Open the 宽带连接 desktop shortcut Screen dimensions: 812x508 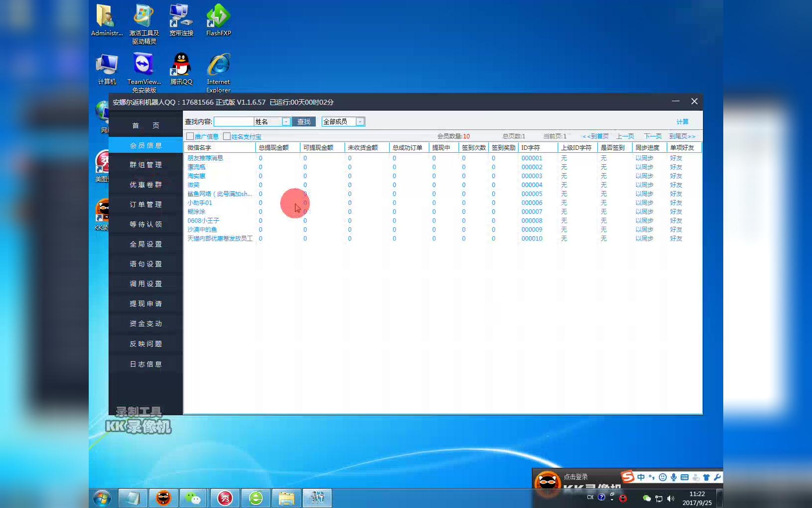click(181, 20)
